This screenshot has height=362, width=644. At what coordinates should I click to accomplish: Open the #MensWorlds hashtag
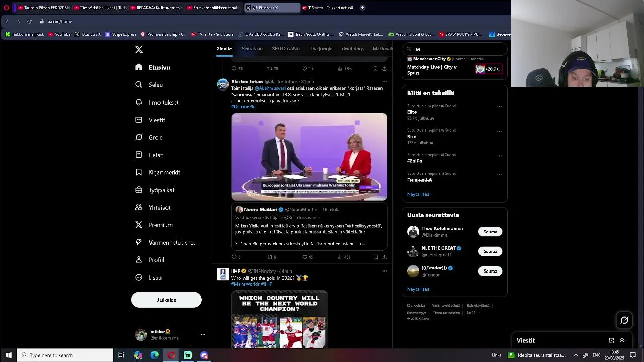click(245, 284)
